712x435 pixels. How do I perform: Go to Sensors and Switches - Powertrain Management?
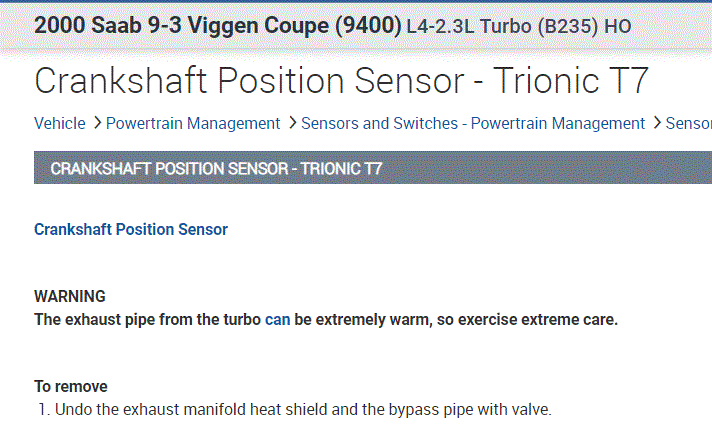coord(473,124)
